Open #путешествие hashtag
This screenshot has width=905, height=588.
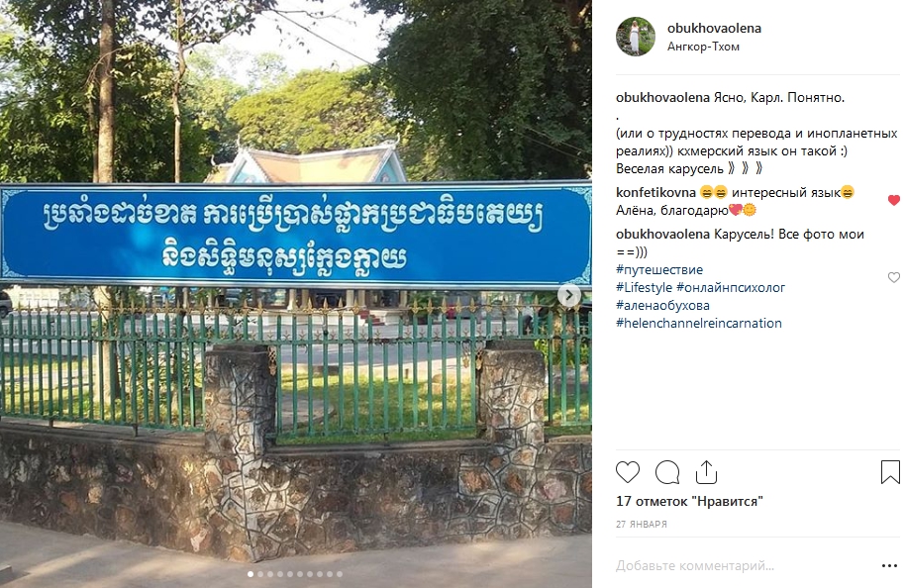point(659,269)
